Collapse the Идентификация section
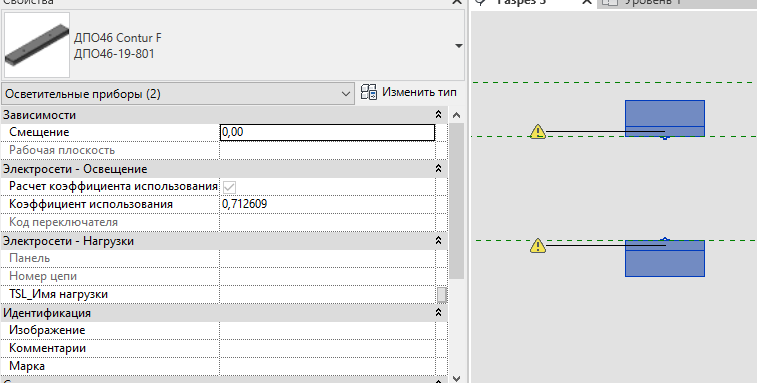757x383 pixels. pyautogui.click(x=438, y=312)
